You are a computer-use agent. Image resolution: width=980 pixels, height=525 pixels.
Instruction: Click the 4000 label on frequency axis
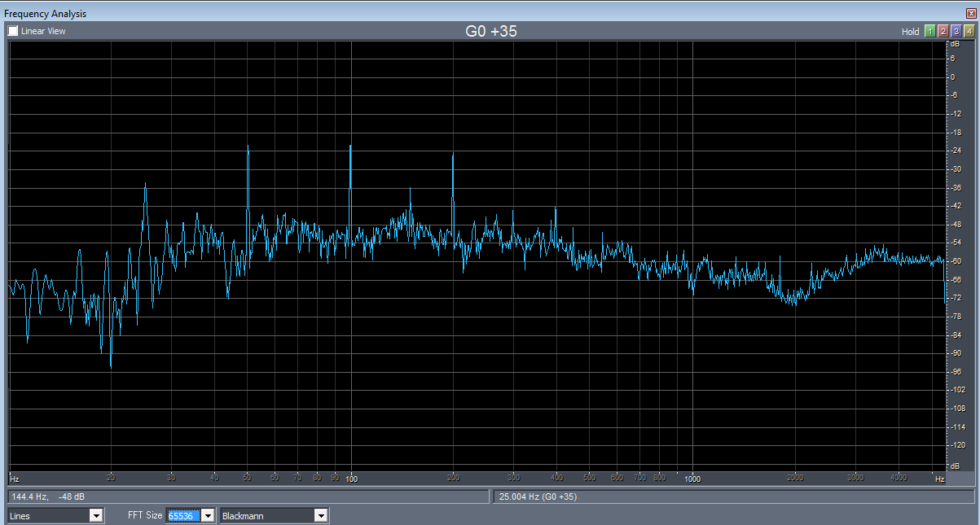tap(899, 479)
